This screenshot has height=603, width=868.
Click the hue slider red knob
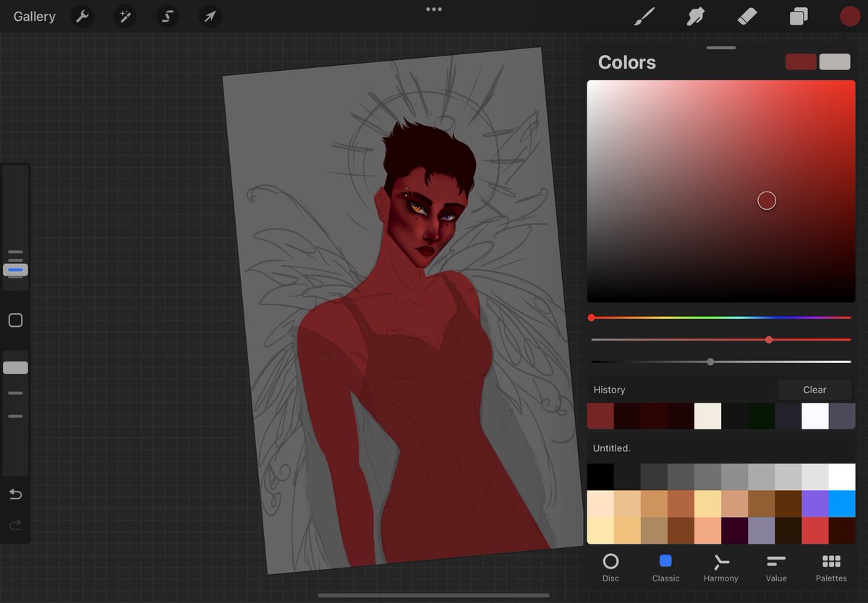pos(592,317)
